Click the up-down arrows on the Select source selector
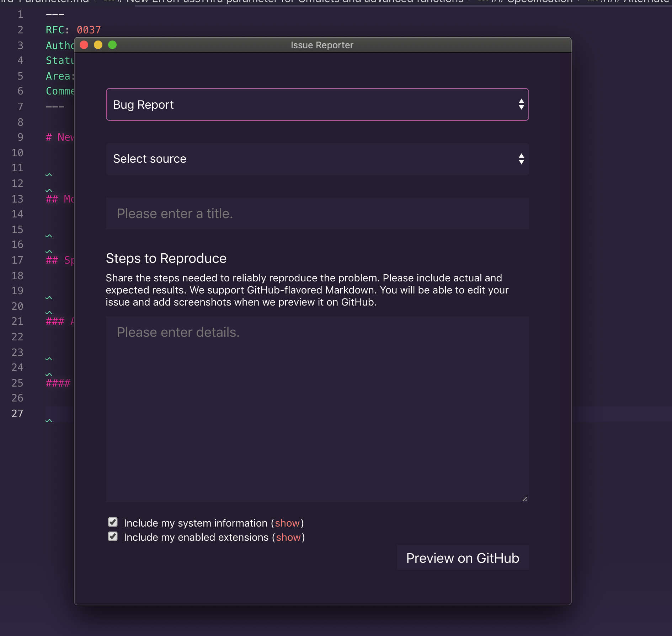The height and width of the screenshot is (636, 672). 521,159
